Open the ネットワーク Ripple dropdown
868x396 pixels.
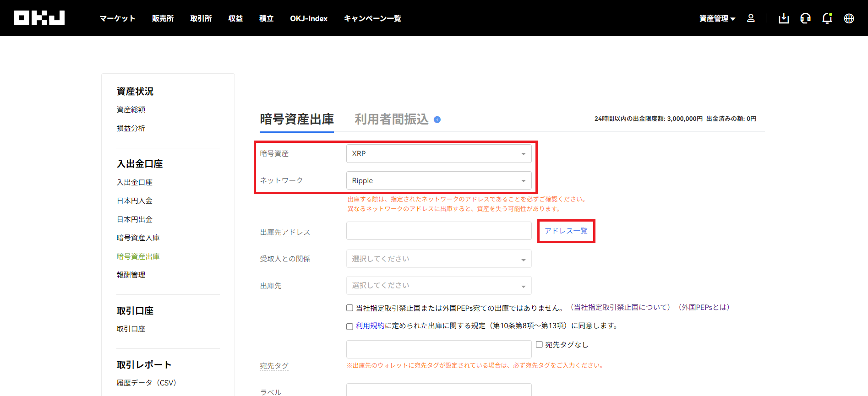tap(439, 180)
